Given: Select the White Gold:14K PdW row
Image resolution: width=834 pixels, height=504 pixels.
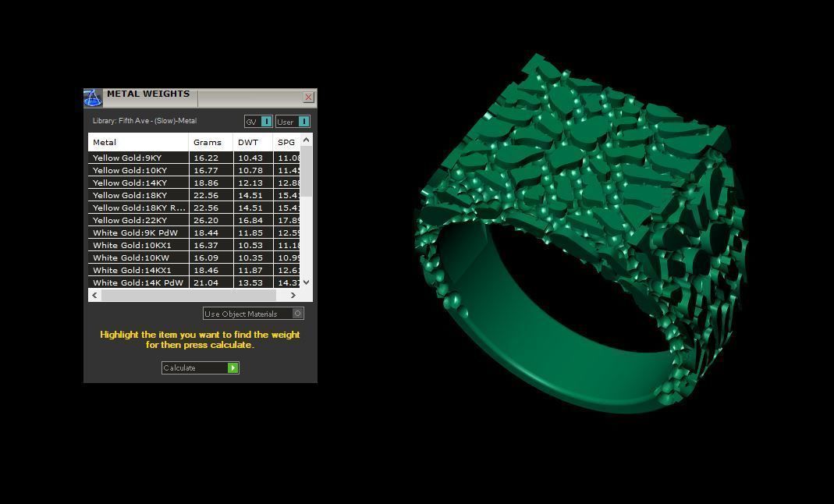Looking at the screenshot, I should click(194, 282).
